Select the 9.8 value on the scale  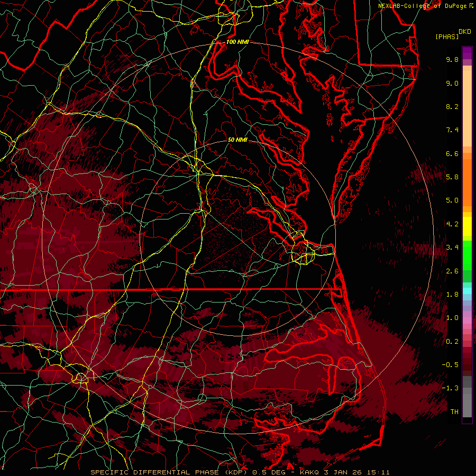tap(452, 59)
